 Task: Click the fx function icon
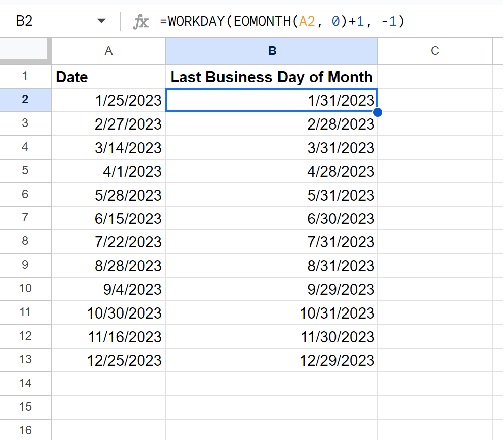point(141,22)
